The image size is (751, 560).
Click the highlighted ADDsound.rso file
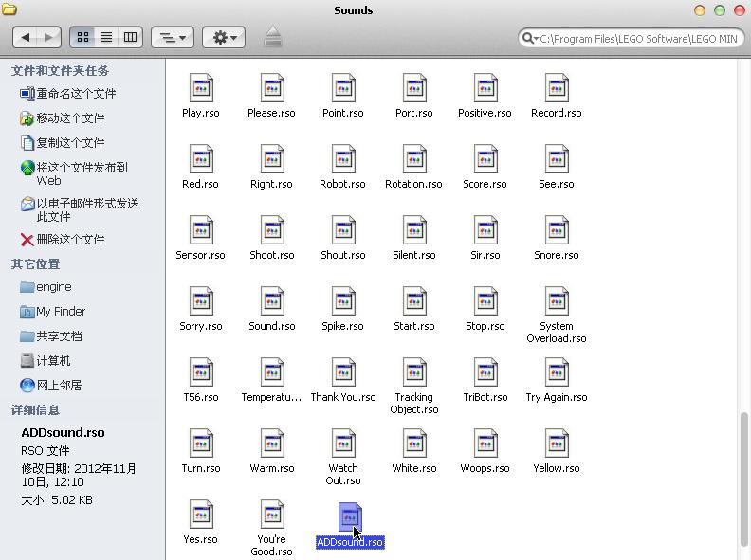[350, 525]
